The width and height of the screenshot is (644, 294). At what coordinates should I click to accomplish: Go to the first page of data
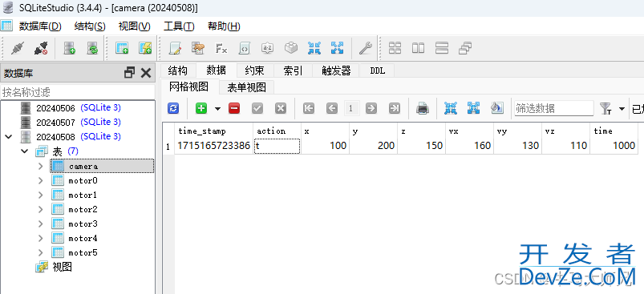[x=309, y=109]
